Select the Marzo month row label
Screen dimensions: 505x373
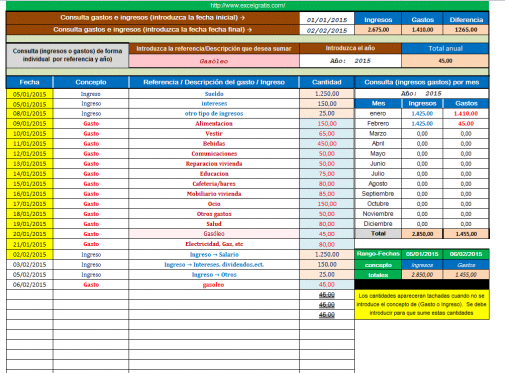point(378,134)
